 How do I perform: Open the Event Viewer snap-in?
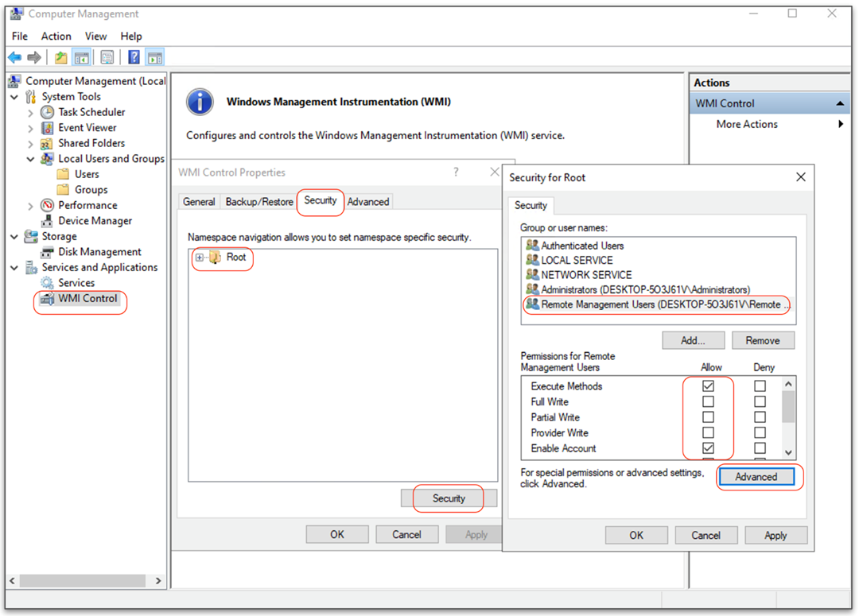(87, 127)
